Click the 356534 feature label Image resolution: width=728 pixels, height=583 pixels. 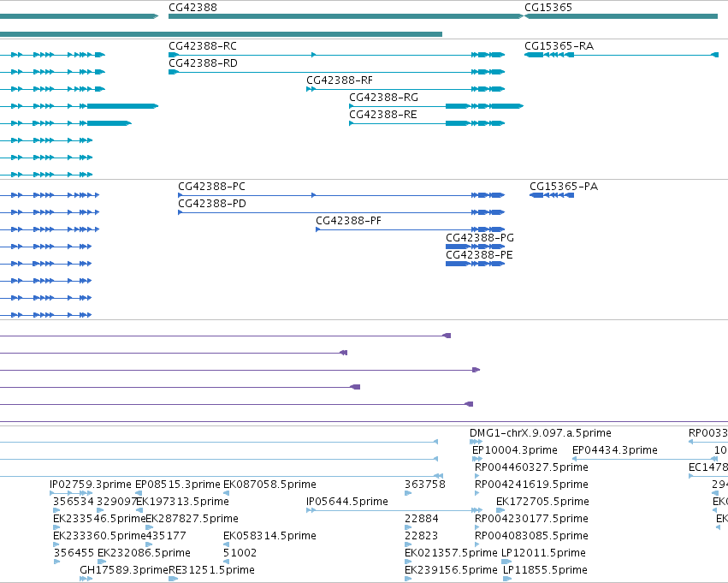coord(74,502)
